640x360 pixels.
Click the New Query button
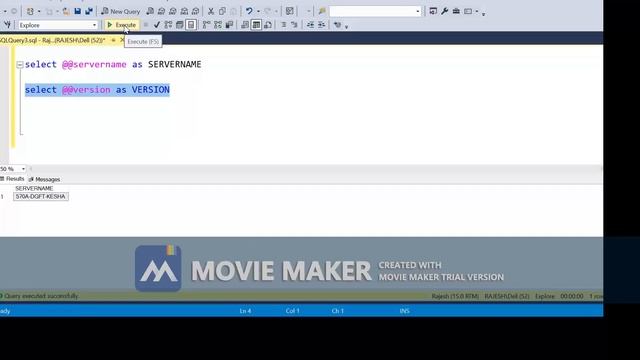click(120, 11)
